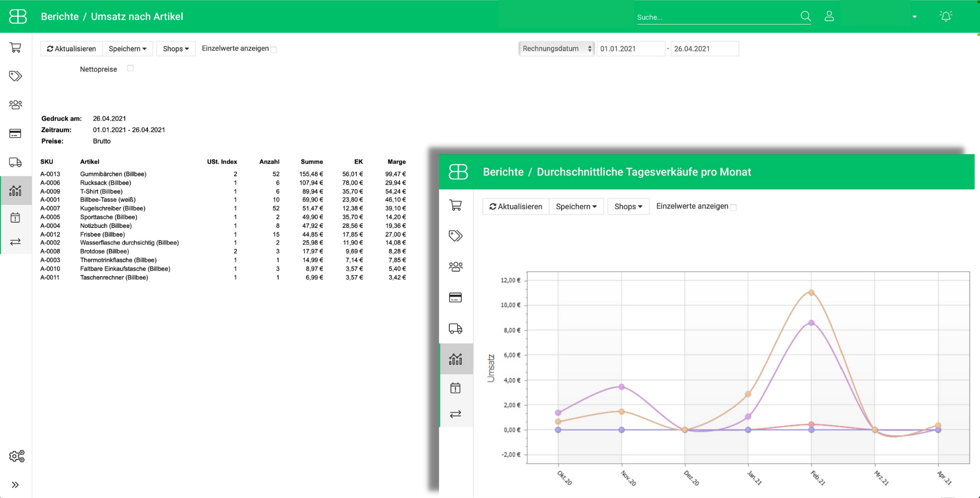The width and height of the screenshot is (980, 498).
Task: Open the Shops dropdown in the Umsatz report
Action: tap(176, 49)
